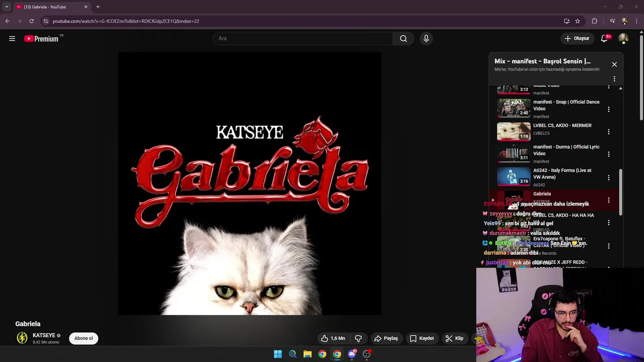Open the YouTube guide hamburger menu
Screen dimensions: 644x362
[12, 39]
